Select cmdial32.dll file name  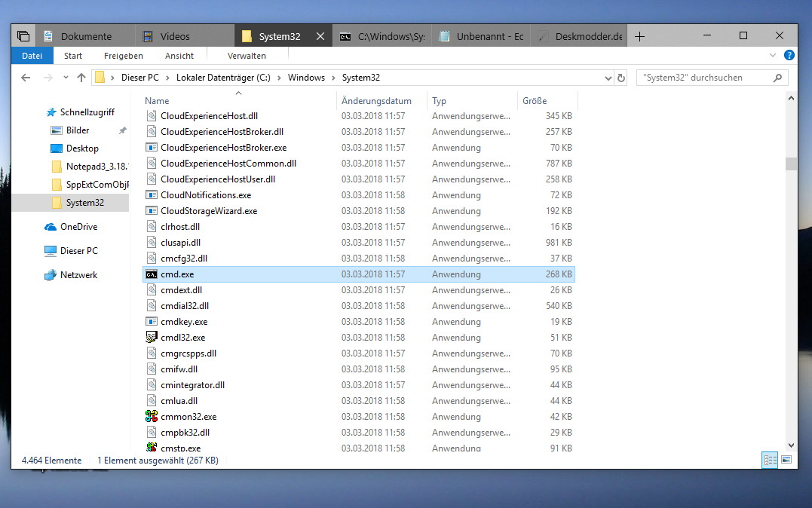pyautogui.click(x=185, y=306)
